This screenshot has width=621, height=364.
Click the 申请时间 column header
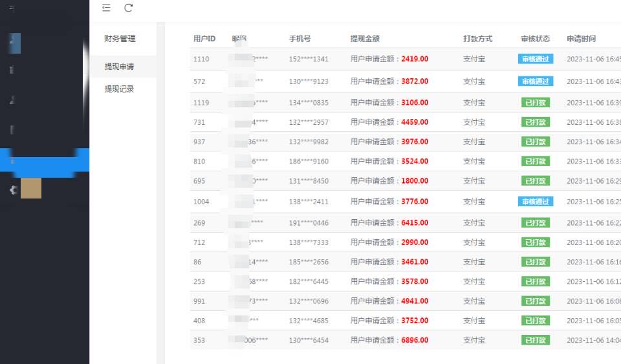click(582, 39)
